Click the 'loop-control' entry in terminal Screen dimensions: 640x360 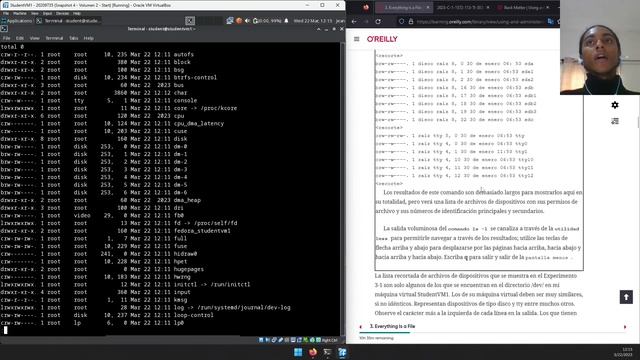[x=193, y=315]
